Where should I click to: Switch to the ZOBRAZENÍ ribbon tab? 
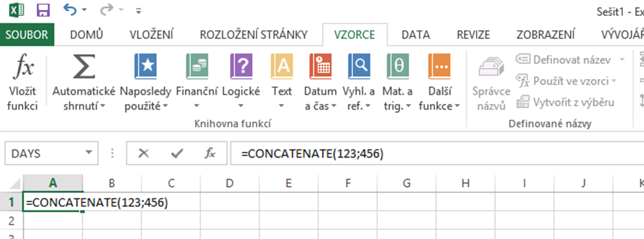point(546,35)
